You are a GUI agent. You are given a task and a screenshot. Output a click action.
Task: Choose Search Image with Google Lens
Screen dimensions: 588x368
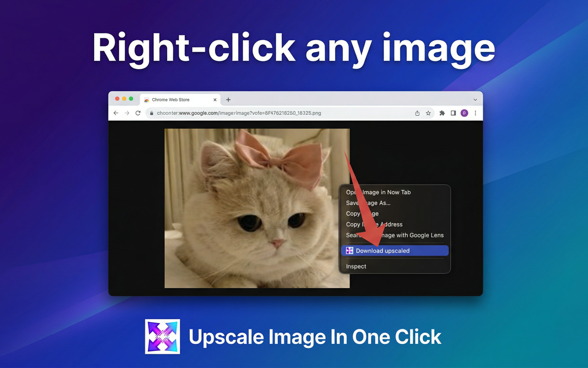click(x=395, y=235)
